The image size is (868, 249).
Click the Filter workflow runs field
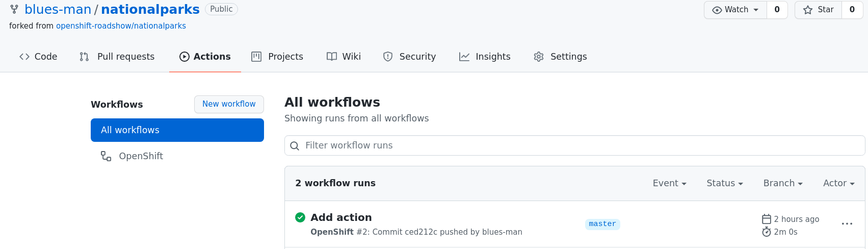pos(574,145)
